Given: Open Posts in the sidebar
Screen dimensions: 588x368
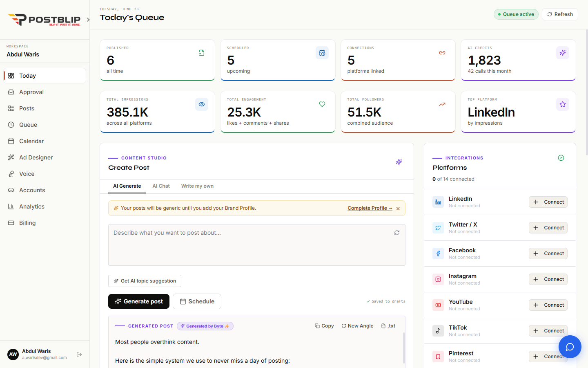Looking at the screenshot, I should coord(45,108).
